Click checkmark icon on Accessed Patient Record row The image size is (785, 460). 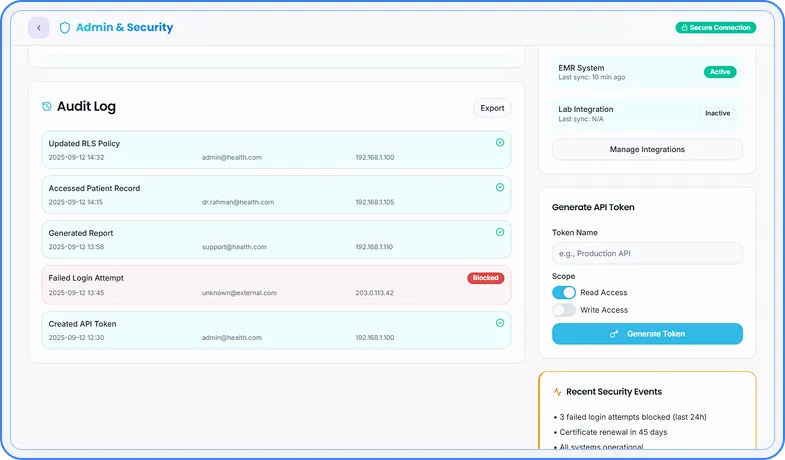[500, 187]
